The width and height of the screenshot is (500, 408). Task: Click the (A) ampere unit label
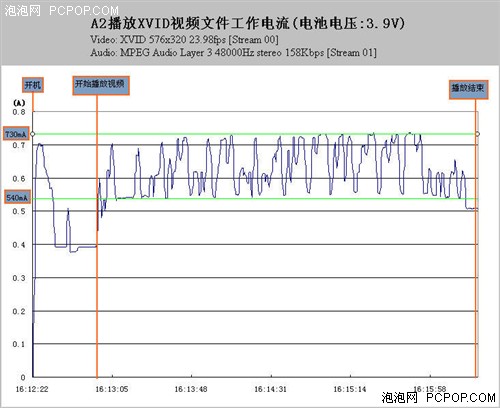click(x=19, y=102)
